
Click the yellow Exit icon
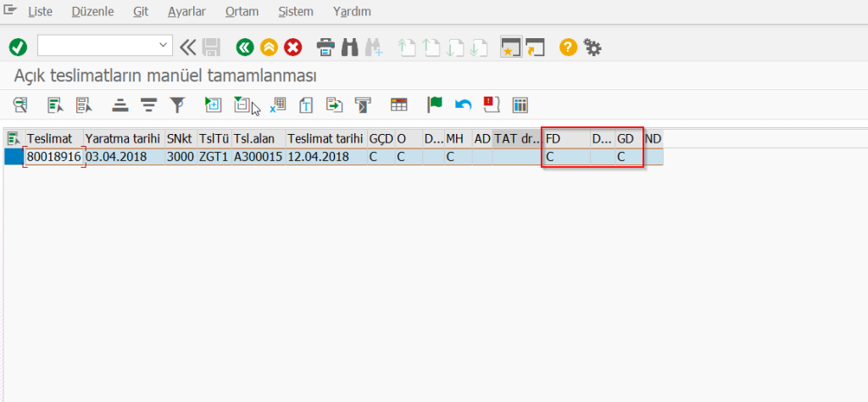(x=269, y=47)
